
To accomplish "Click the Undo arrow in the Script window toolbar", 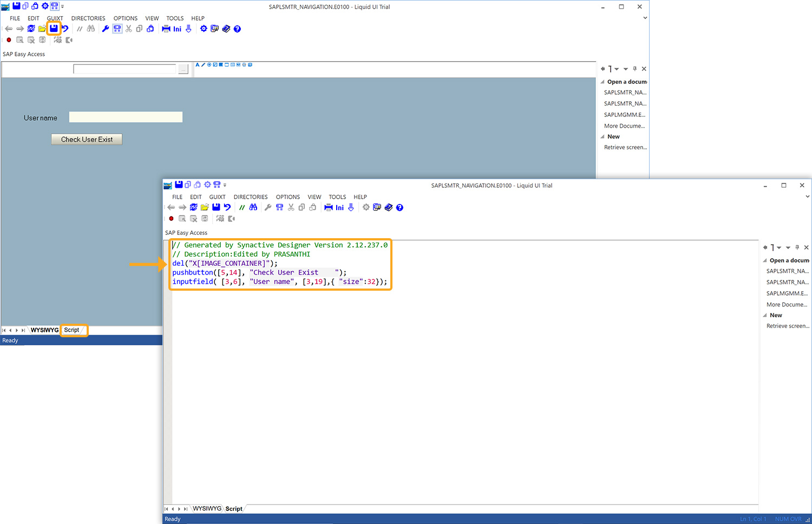I will pos(227,207).
